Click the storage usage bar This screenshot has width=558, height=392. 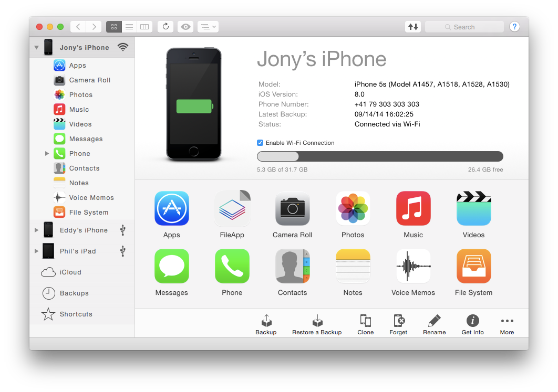click(379, 156)
